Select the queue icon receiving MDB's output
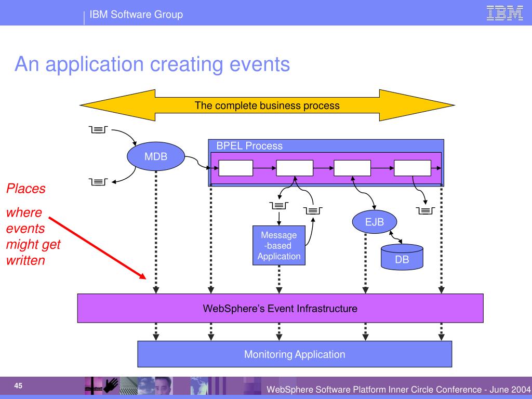 tap(98, 182)
